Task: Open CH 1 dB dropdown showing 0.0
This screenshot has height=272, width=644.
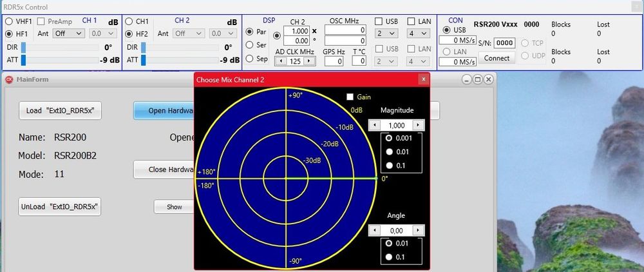Action: point(104,34)
